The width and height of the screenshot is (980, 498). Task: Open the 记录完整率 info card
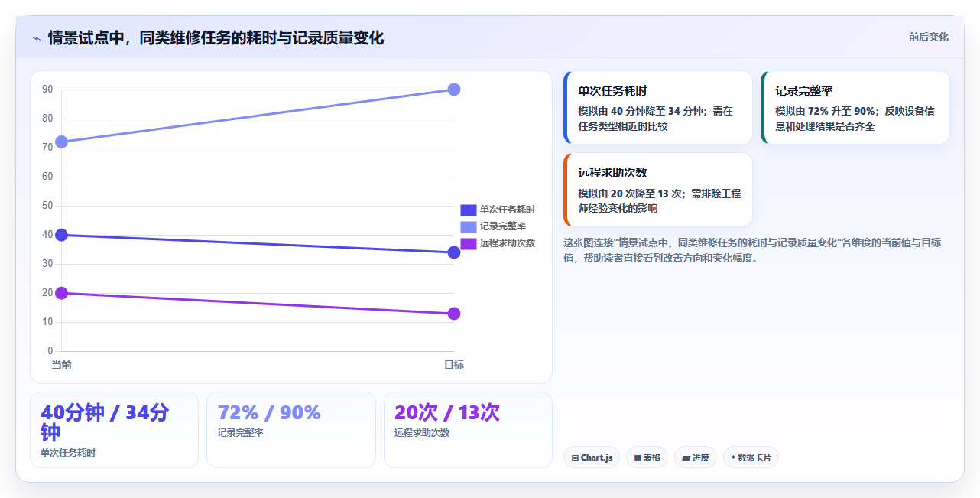[855, 108]
